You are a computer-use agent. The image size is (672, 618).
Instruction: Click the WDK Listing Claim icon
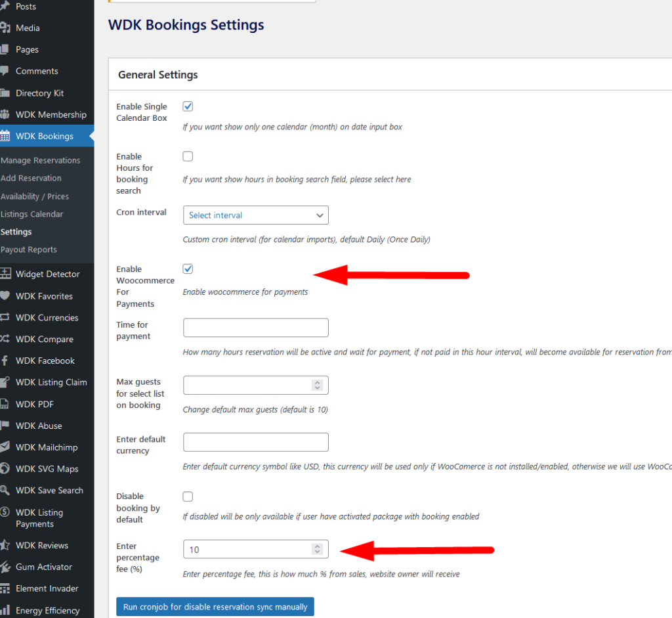click(5, 382)
